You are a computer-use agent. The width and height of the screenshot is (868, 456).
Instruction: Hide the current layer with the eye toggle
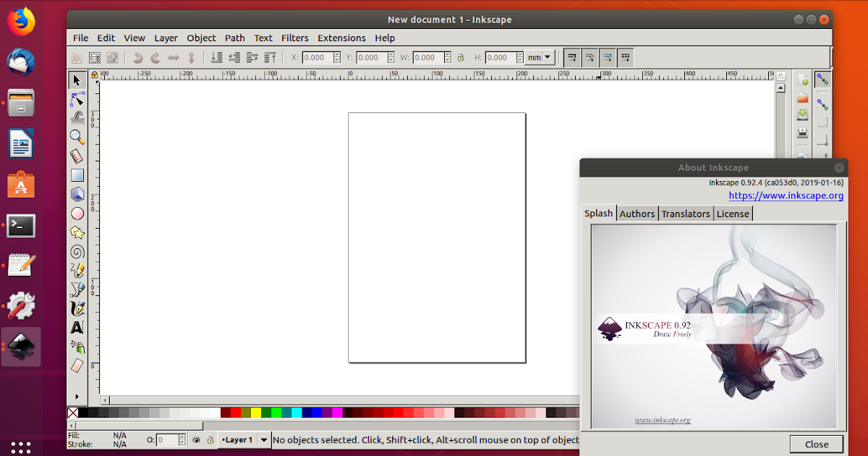pos(197,439)
